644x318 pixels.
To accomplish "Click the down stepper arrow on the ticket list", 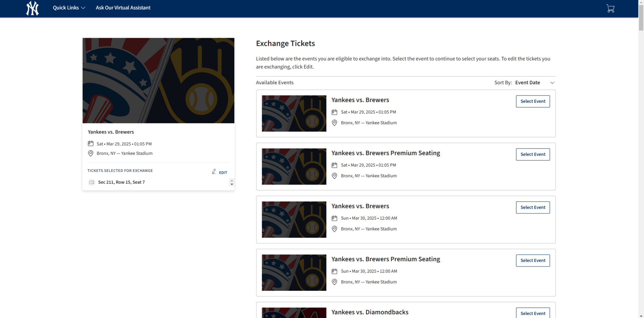I will 232,184.
